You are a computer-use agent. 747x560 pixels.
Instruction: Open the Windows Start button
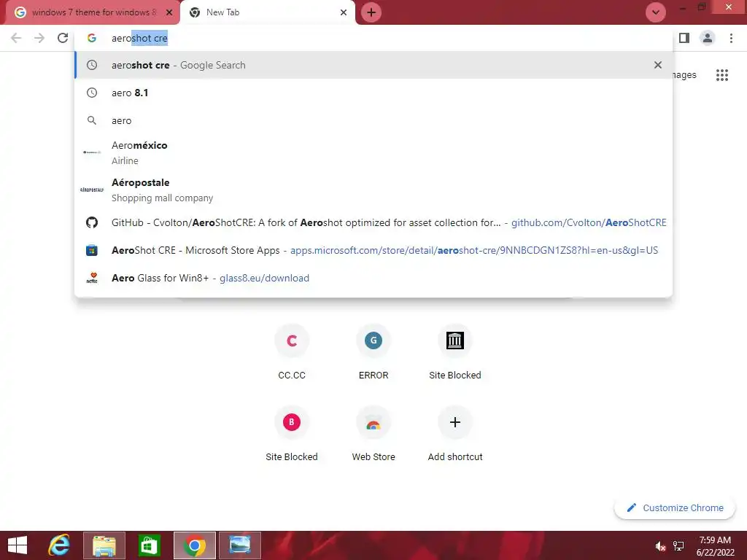pos(18,545)
